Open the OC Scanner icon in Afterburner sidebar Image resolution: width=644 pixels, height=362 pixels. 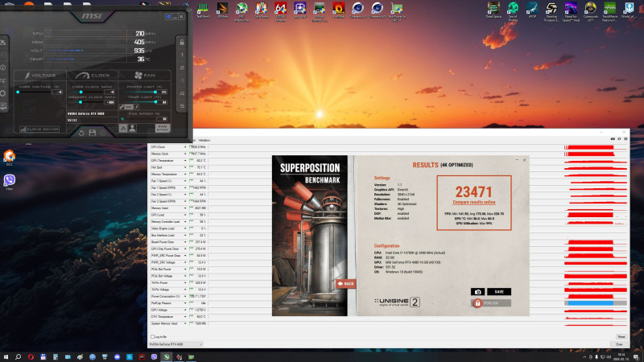pyautogui.click(x=3, y=80)
